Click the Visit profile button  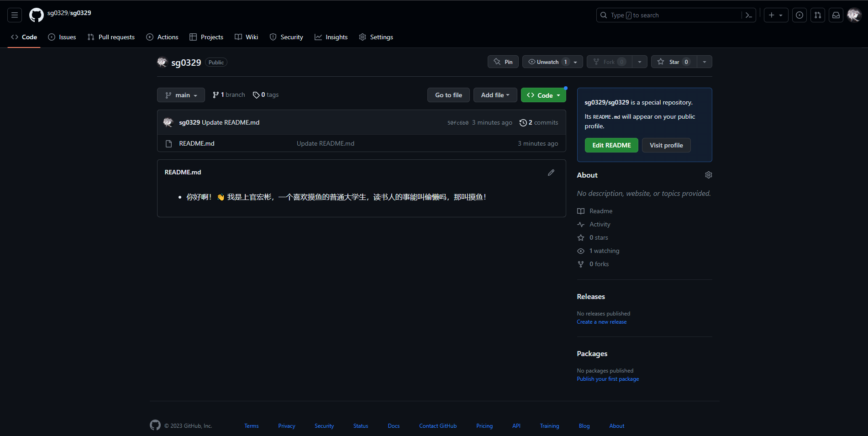(666, 145)
